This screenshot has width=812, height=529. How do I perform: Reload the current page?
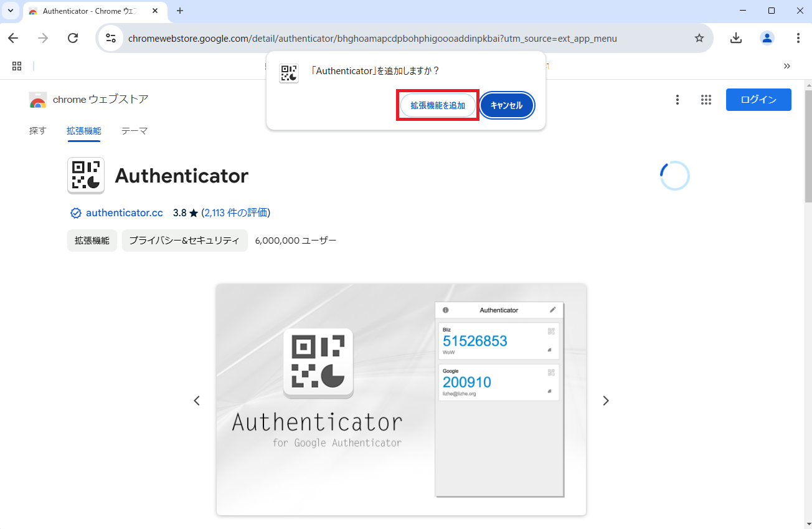point(73,38)
